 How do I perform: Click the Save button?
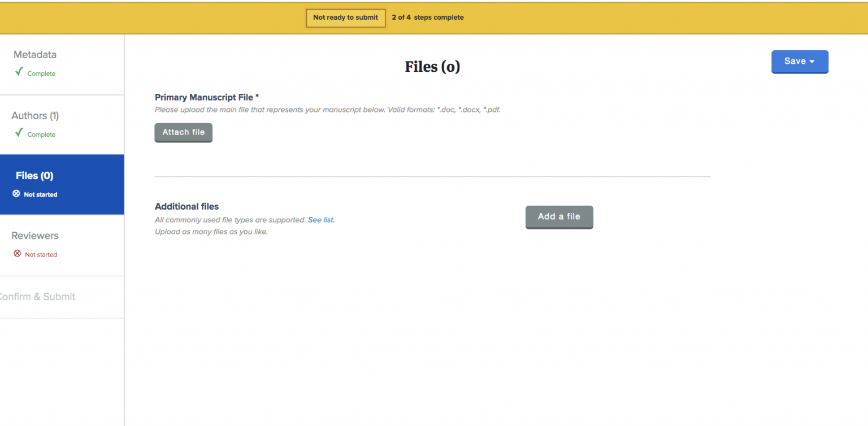pos(800,62)
